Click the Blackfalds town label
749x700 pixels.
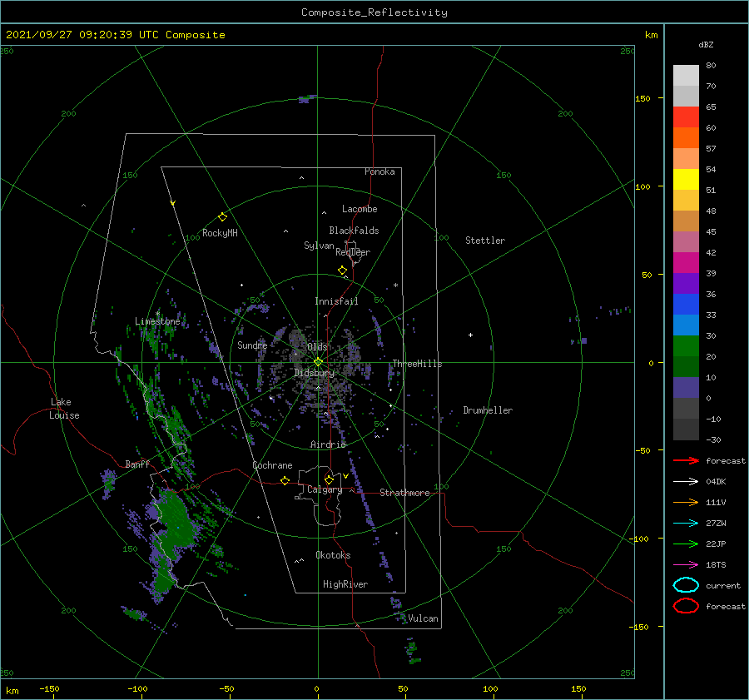pyautogui.click(x=354, y=231)
